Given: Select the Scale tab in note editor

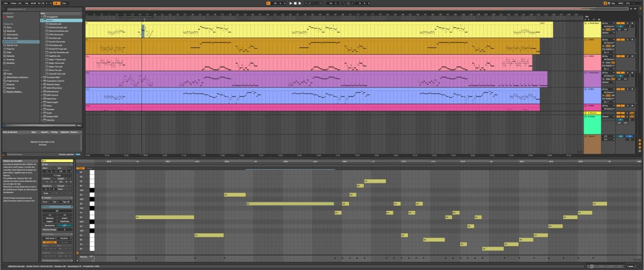Looking at the screenshot, I should [89, 168].
